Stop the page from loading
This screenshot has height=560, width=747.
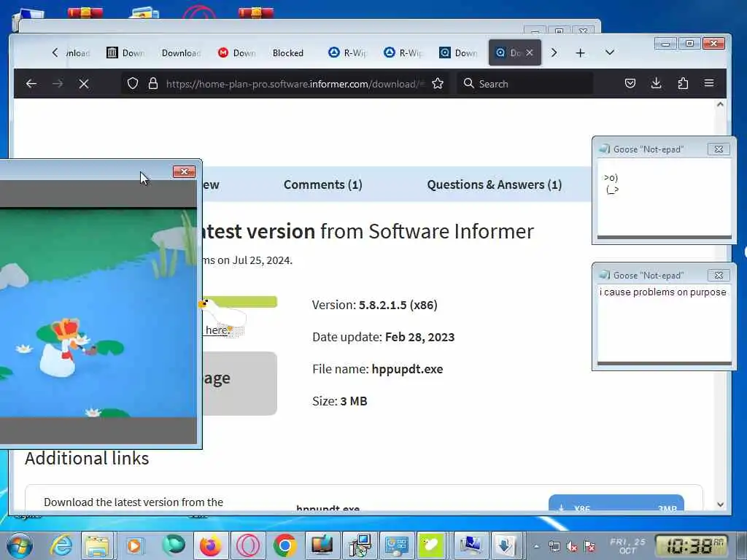point(84,84)
